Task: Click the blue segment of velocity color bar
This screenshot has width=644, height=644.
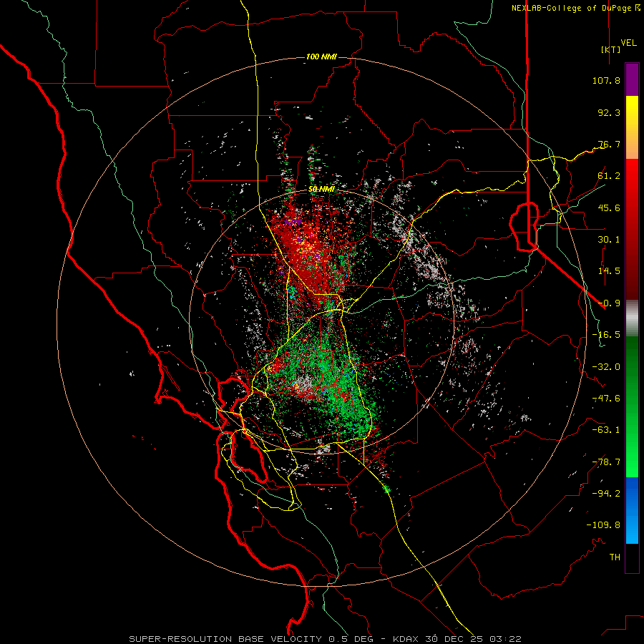Action: click(x=632, y=510)
